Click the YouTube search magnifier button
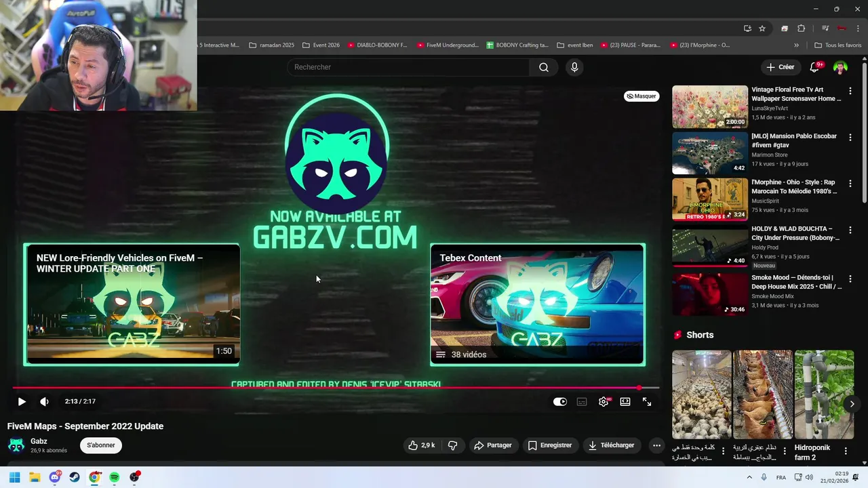The image size is (868, 488). pyautogui.click(x=544, y=67)
